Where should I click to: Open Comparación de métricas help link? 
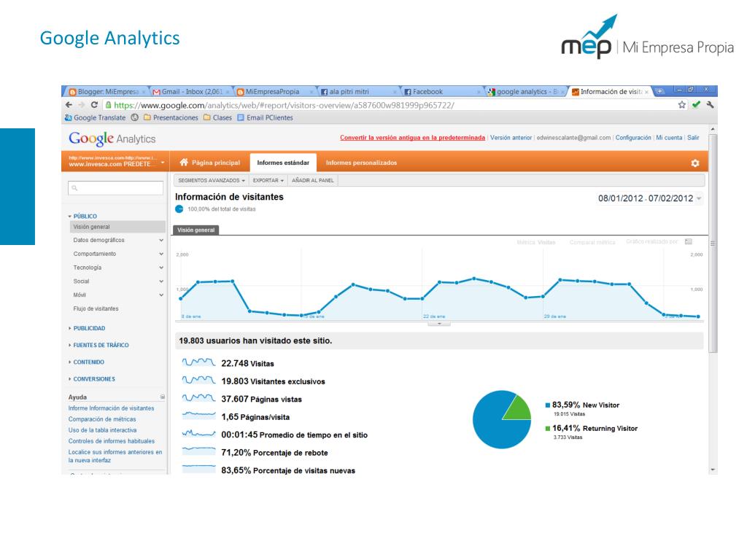[x=102, y=419]
